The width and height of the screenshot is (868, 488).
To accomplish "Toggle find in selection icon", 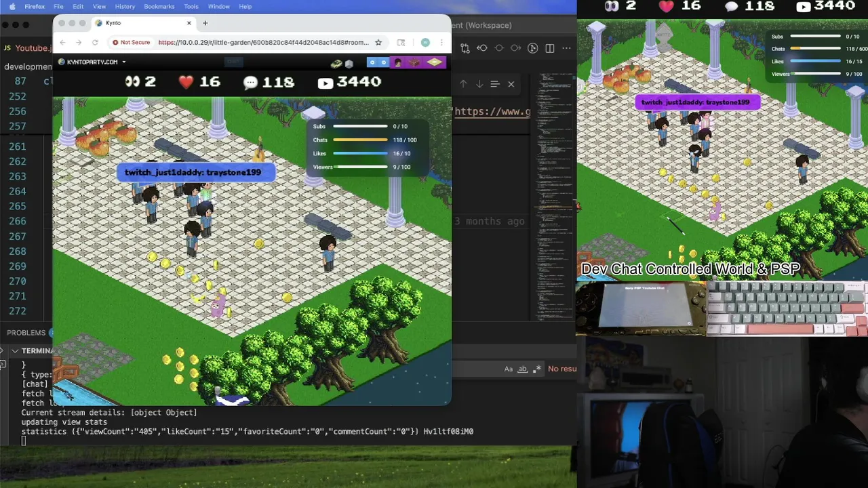I will 495,84.
